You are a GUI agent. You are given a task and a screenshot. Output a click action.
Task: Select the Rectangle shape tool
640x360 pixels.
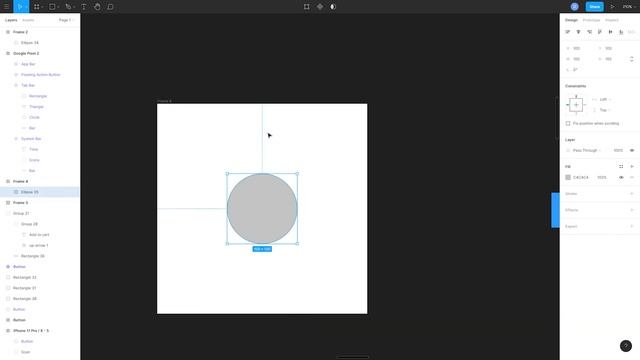[x=52, y=7]
